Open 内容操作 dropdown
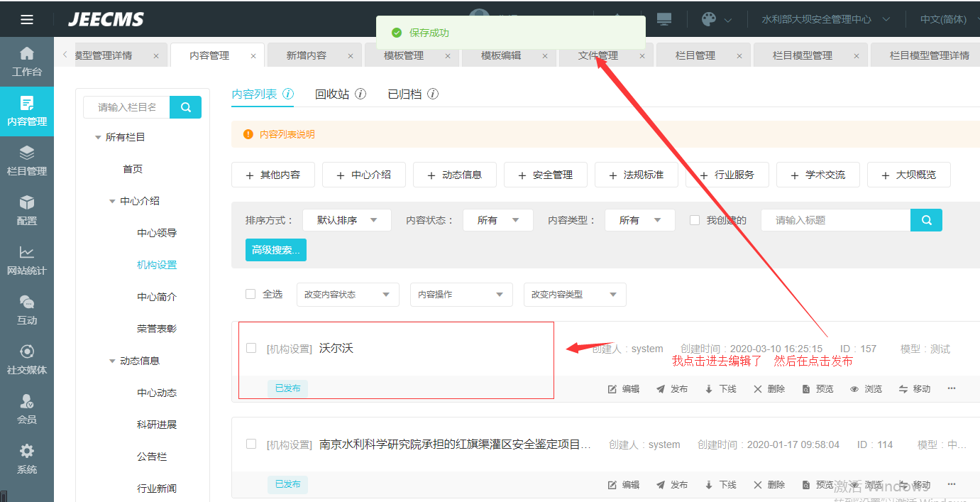This screenshot has width=980, height=502. pos(461,295)
